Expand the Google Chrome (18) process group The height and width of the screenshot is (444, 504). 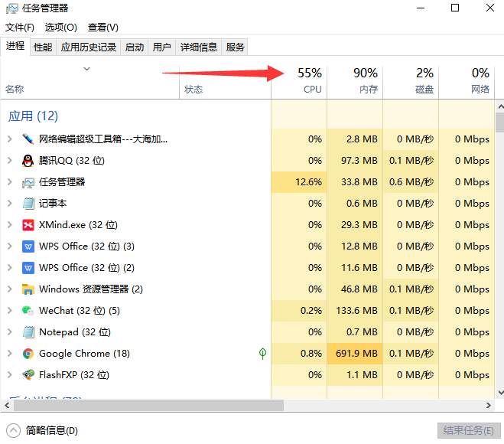point(9,354)
